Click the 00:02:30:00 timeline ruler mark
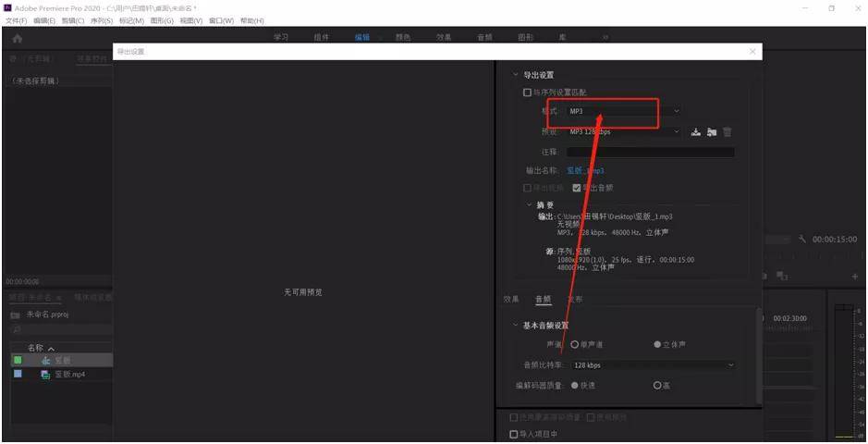 pos(790,319)
